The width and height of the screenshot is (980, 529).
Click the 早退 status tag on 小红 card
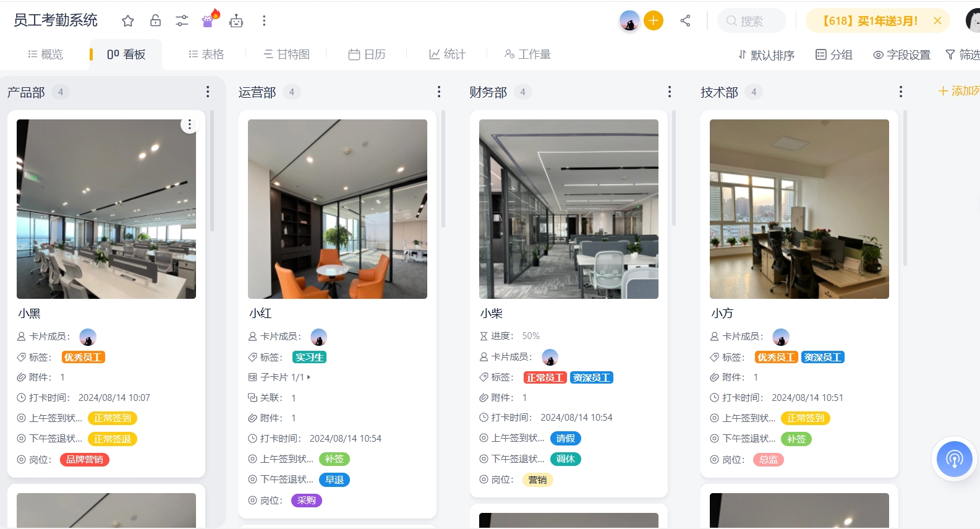(334, 480)
